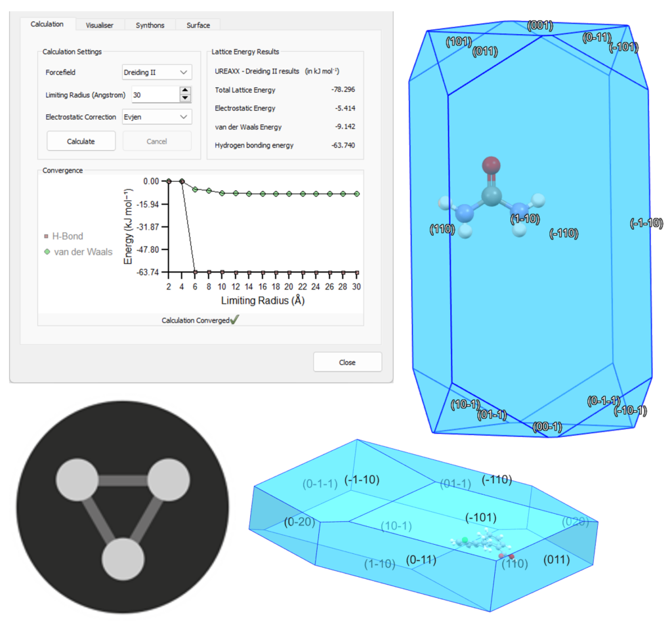Click the teal central carbon atom
This screenshot has height=632, width=672.
click(x=492, y=194)
